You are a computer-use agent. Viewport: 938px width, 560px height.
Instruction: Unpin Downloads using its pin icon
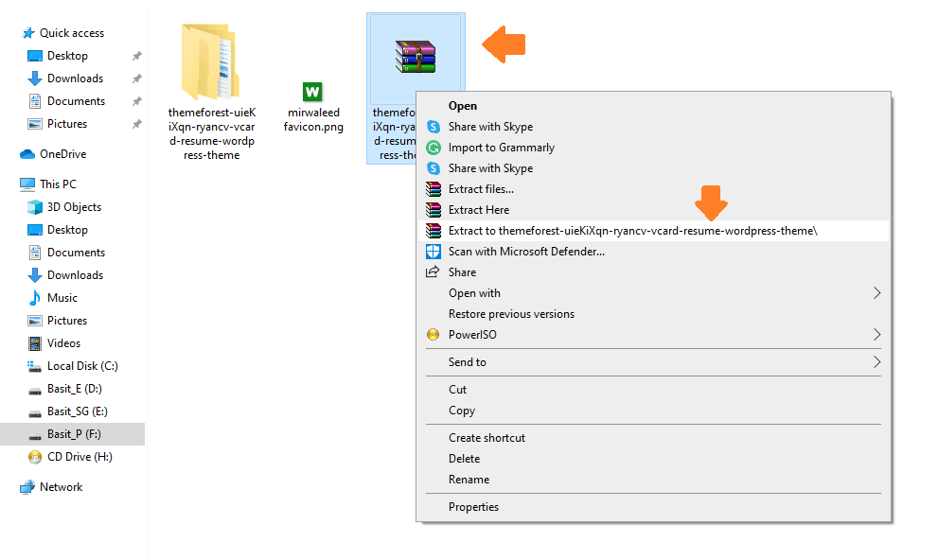pyautogui.click(x=137, y=79)
